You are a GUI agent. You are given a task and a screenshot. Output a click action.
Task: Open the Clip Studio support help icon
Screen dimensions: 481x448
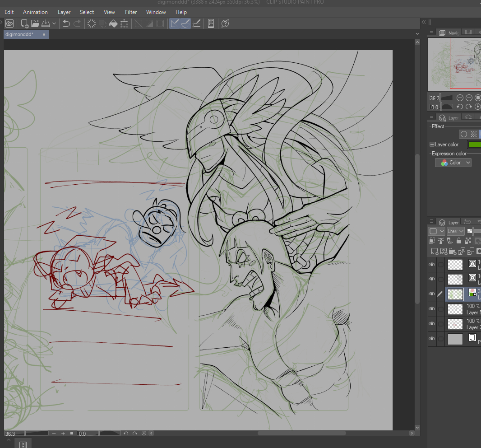[225, 23]
